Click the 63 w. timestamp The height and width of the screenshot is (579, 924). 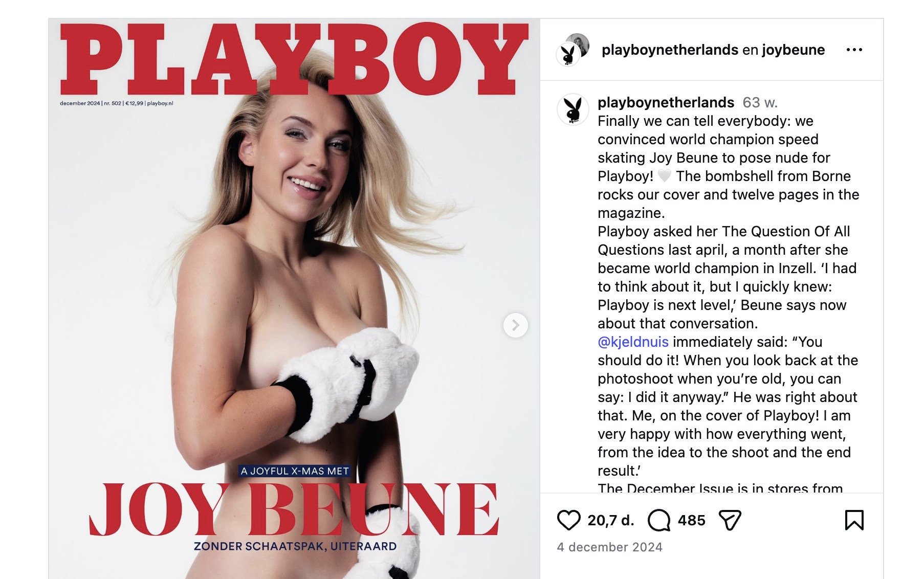tap(760, 102)
